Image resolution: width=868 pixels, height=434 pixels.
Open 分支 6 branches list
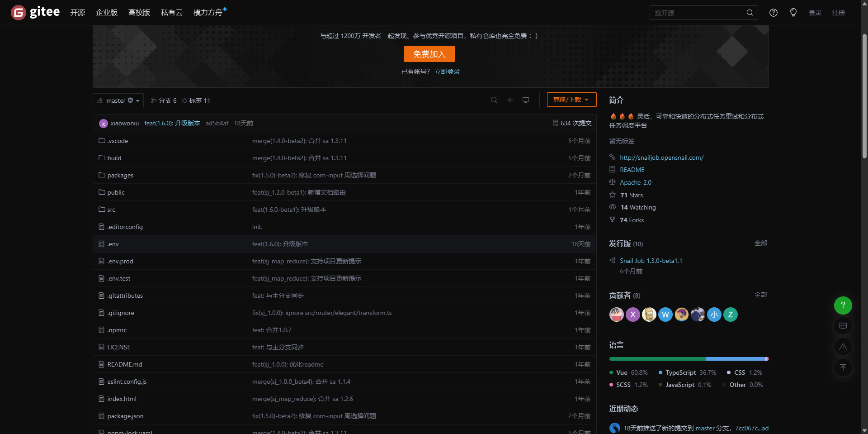click(164, 100)
